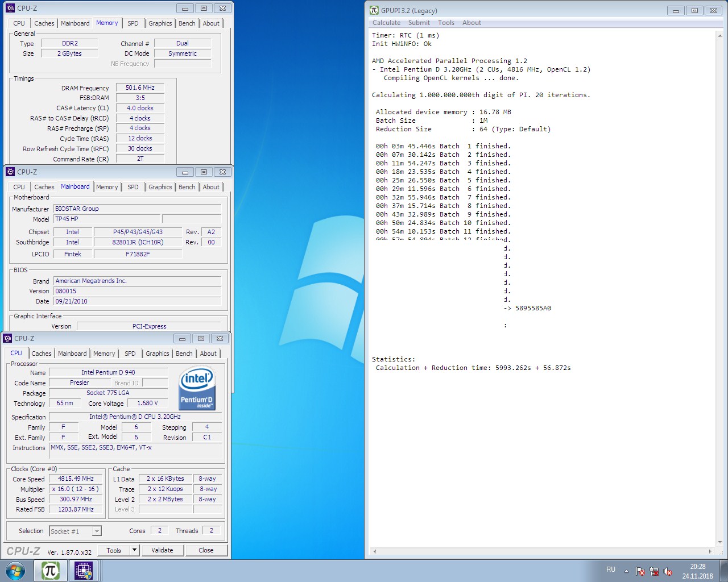Image resolution: width=728 pixels, height=582 pixels.
Task: Click the GPUPI pi icon in the taskbar
Action: click(x=51, y=571)
